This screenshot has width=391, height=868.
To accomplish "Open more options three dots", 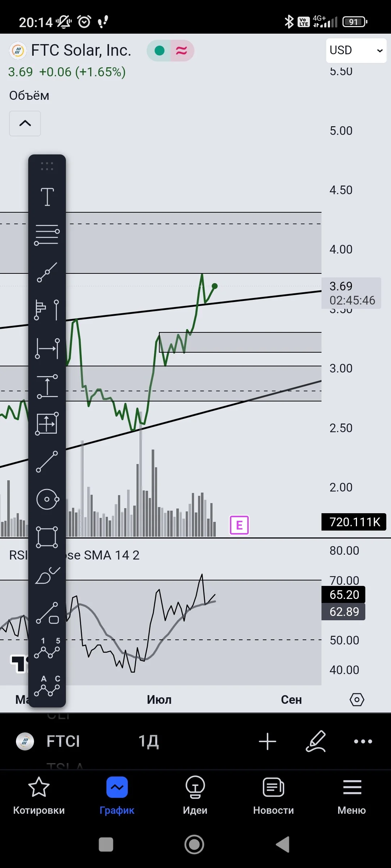I will point(363,741).
